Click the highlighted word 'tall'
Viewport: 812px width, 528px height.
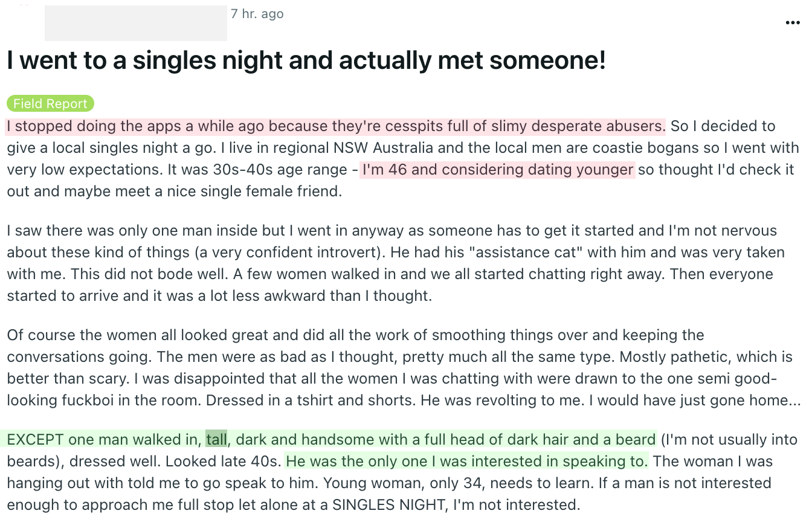216,439
